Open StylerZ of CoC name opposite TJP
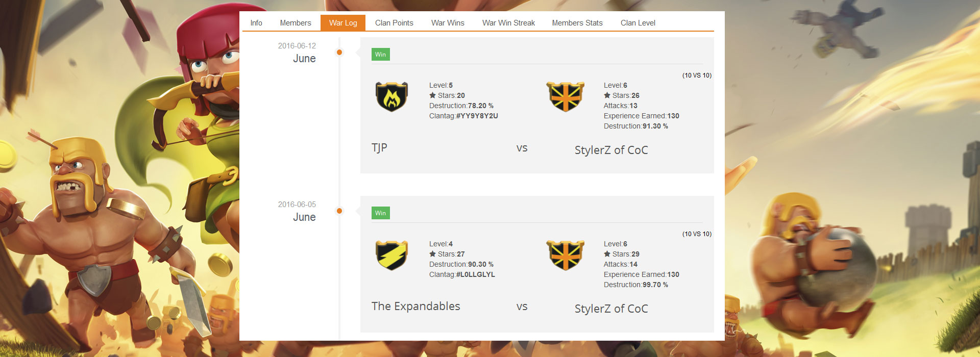The height and width of the screenshot is (357, 980). (x=611, y=150)
